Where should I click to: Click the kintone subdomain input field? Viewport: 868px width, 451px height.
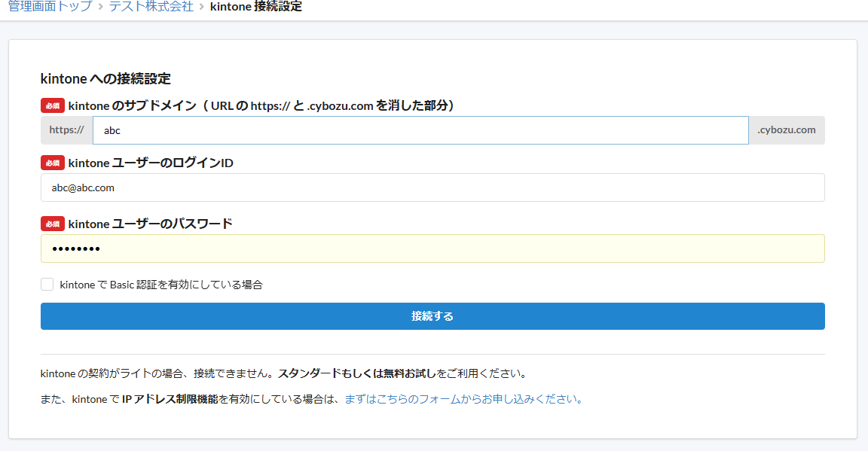click(x=420, y=130)
